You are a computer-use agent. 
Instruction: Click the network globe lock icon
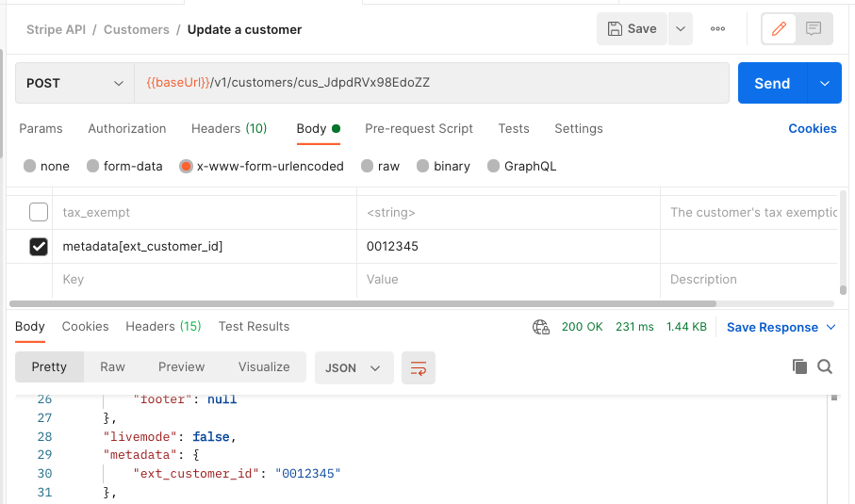point(541,327)
